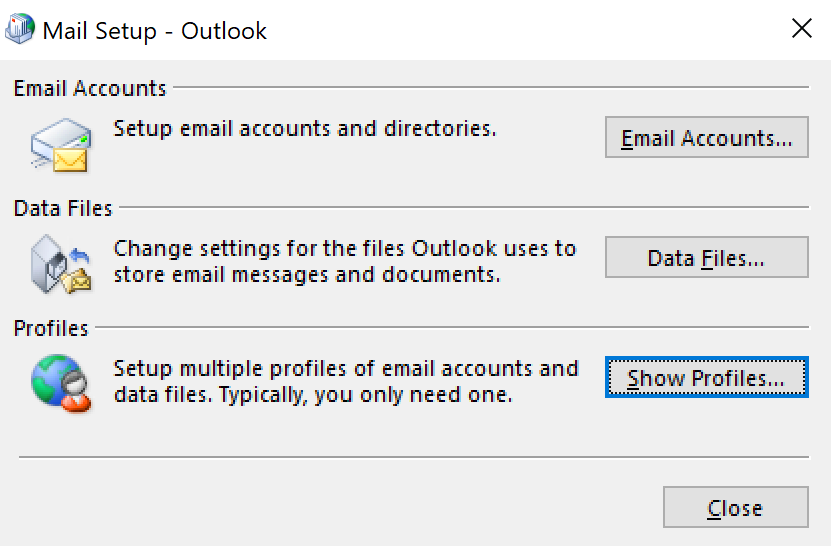This screenshot has height=546, width=831.
Task: Click the 'Mail Setup - Outlook' window title
Action: [x=154, y=31]
